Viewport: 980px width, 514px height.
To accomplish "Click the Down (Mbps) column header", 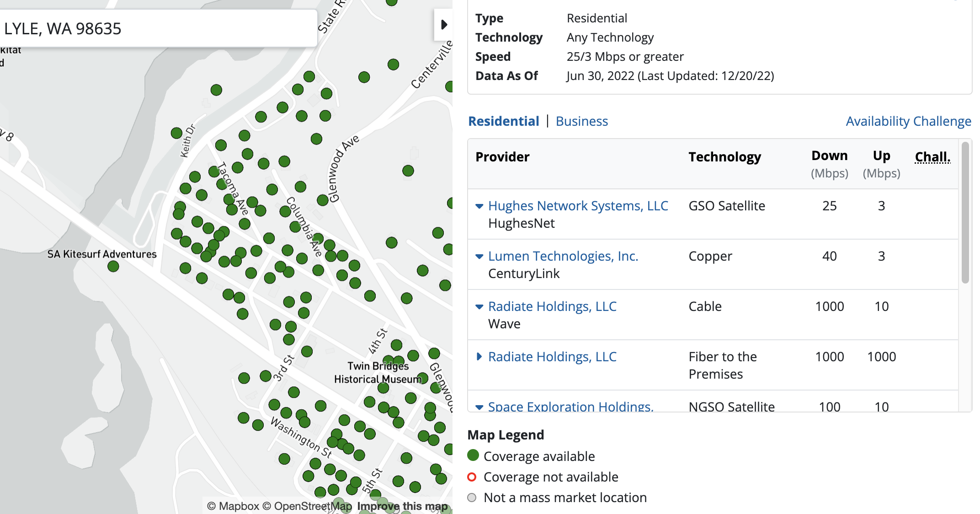I will pos(830,164).
